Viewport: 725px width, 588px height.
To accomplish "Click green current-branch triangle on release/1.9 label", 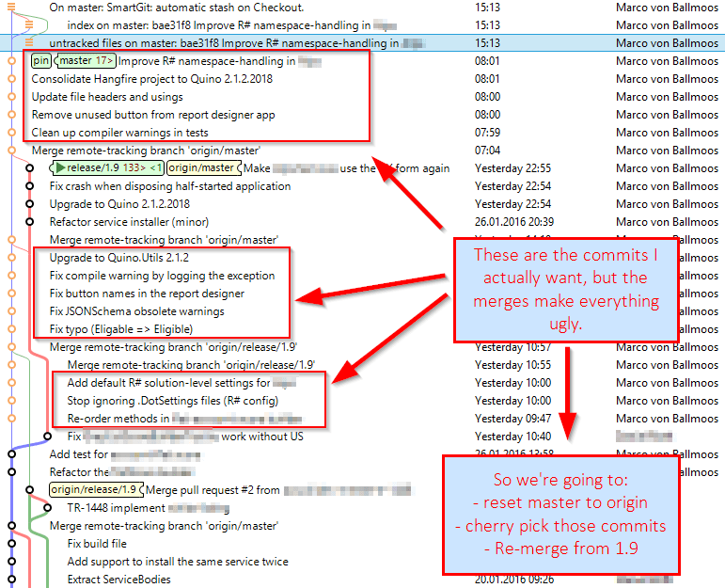I will [60, 167].
